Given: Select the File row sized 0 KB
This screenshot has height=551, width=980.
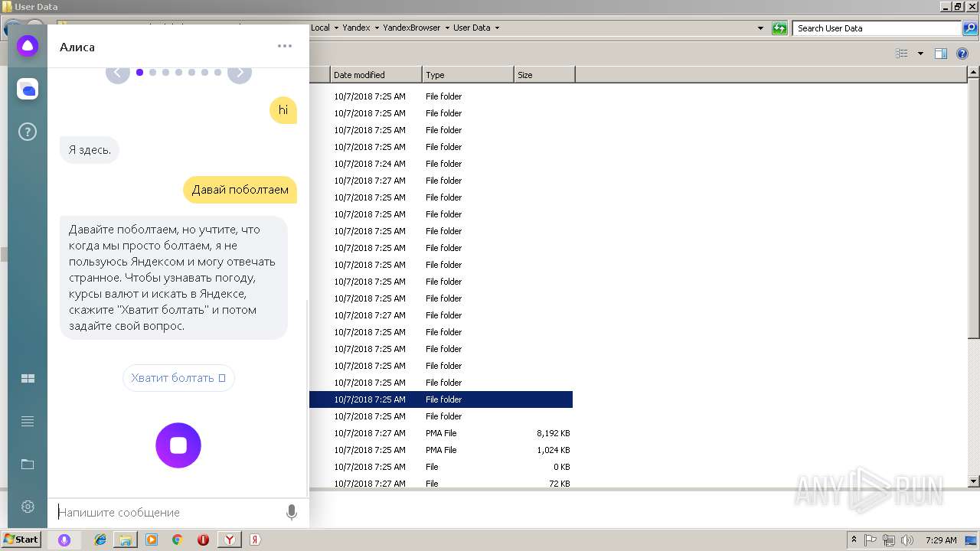Looking at the screenshot, I should click(441, 467).
